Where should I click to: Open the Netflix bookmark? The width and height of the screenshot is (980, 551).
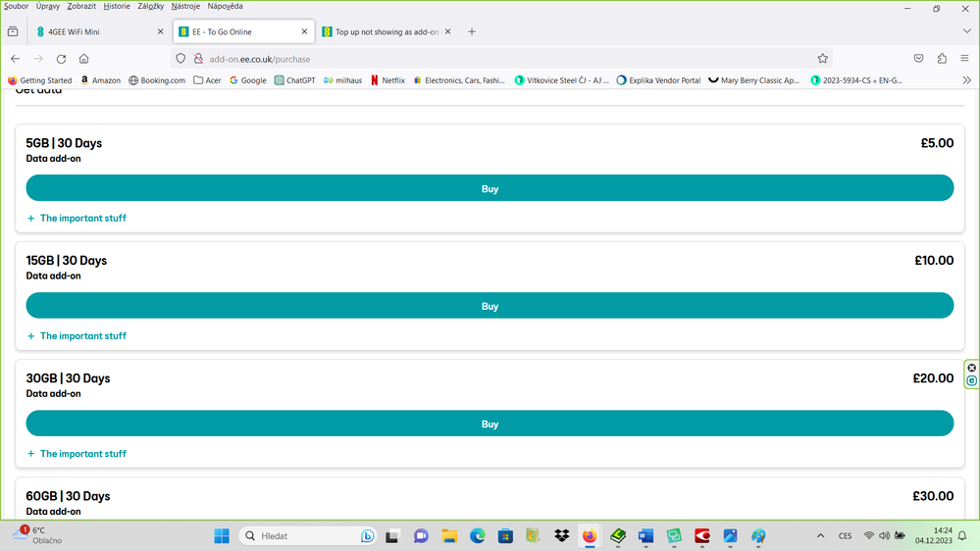[x=387, y=80]
